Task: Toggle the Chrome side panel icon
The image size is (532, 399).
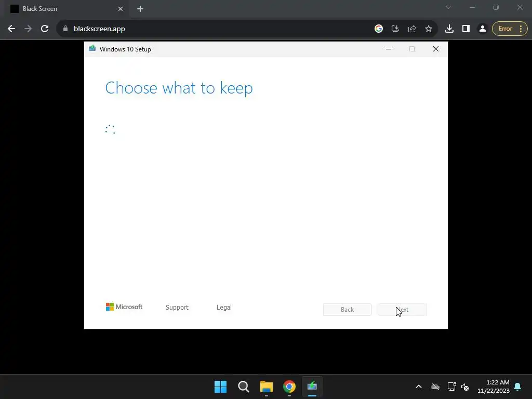Action: pyautogui.click(x=466, y=29)
